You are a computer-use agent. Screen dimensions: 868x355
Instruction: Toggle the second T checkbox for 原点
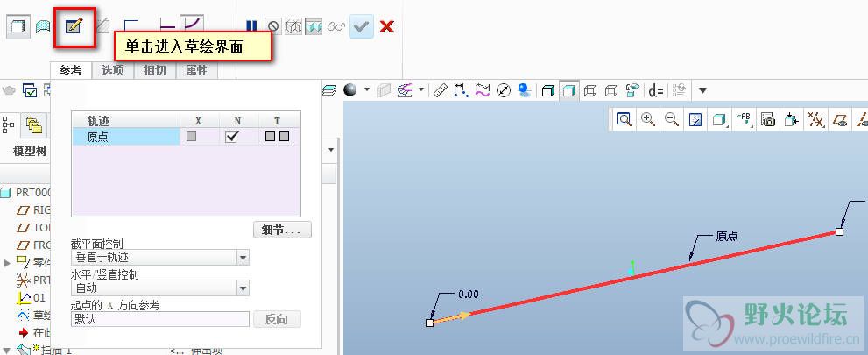284,136
